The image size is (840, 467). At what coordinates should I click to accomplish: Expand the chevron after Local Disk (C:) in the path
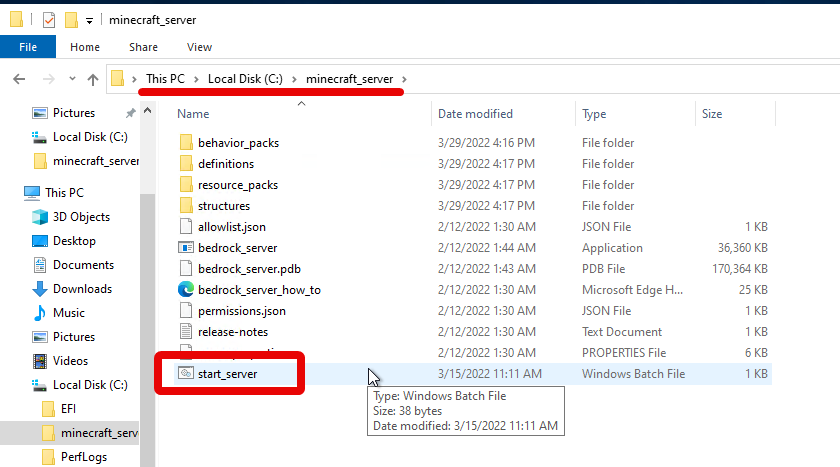(x=294, y=79)
